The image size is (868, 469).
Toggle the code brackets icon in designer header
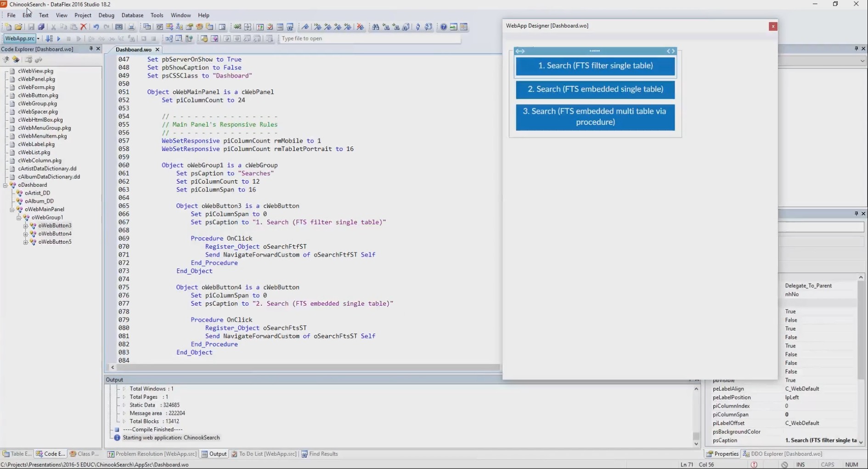coord(671,51)
